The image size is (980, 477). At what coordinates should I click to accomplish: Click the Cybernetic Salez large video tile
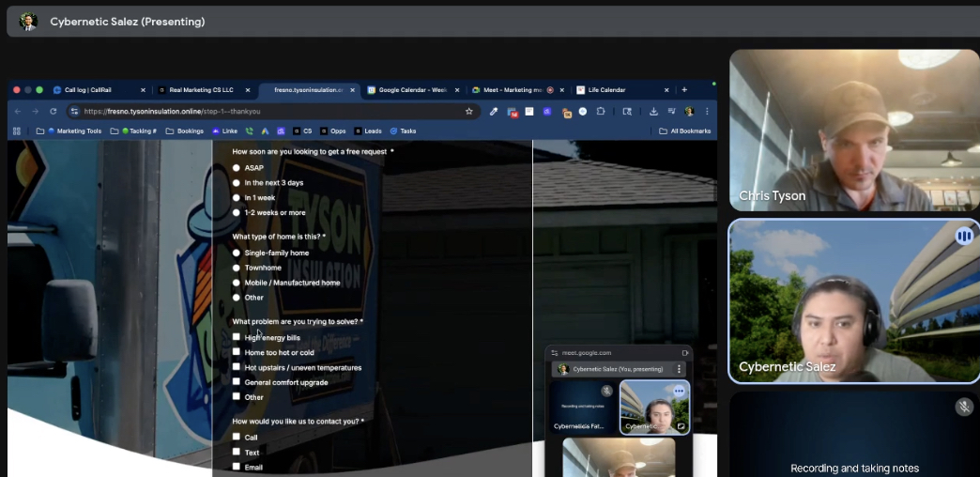click(854, 300)
